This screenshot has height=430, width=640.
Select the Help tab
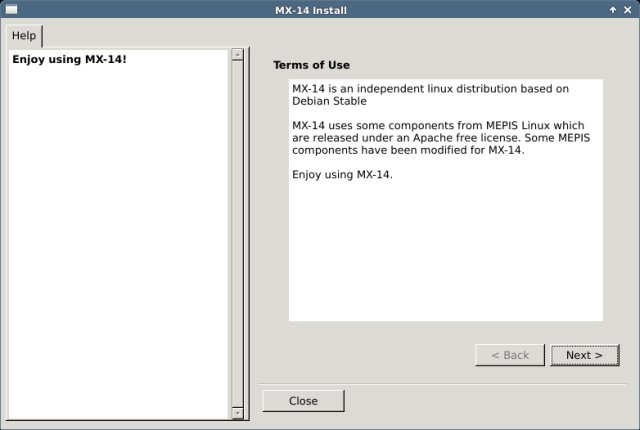click(24, 36)
